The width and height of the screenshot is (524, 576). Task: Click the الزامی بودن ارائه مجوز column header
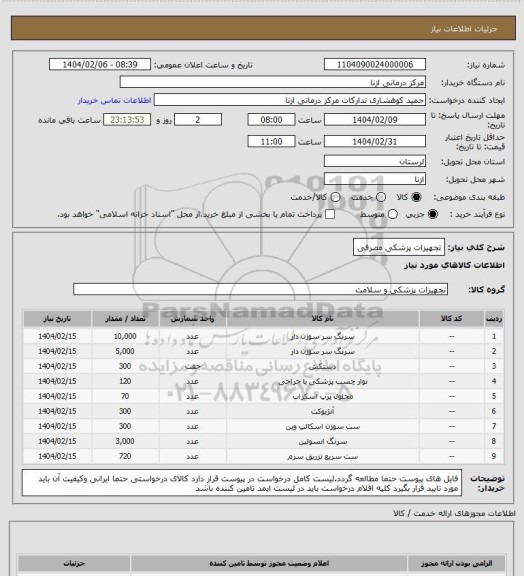pyautogui.click(x=456, y=563)
